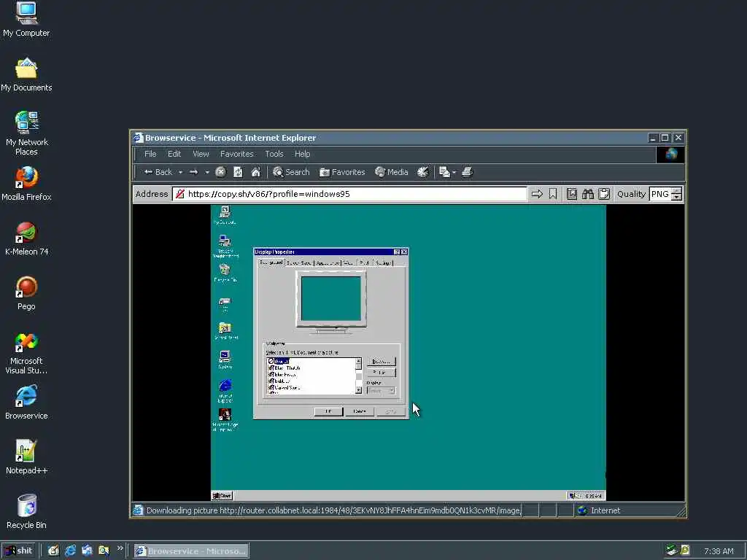747x560 pixels.
Task: Click Cancel in Display Properties dialog
Action: [x=359, y=411]
